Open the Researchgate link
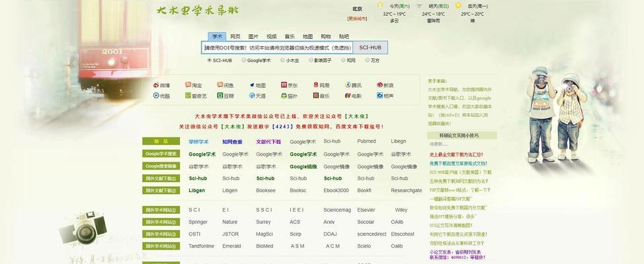 pyautogui.click(x=407, y=191)
